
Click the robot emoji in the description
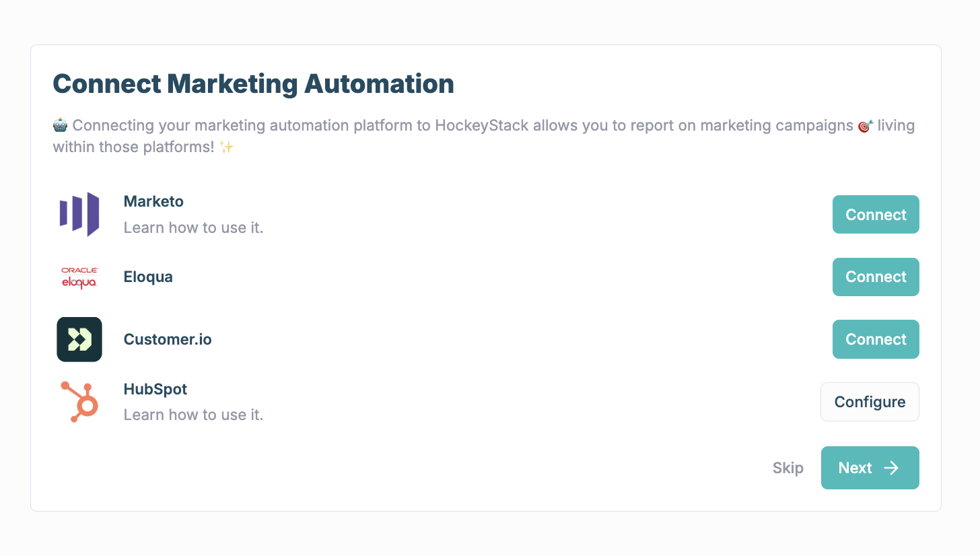point(61,126)
